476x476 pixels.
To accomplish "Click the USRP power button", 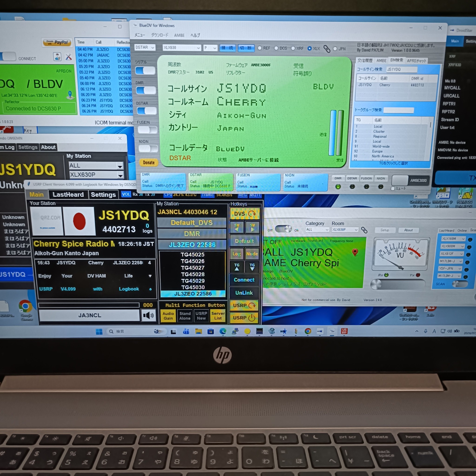I will pos(244,318).
